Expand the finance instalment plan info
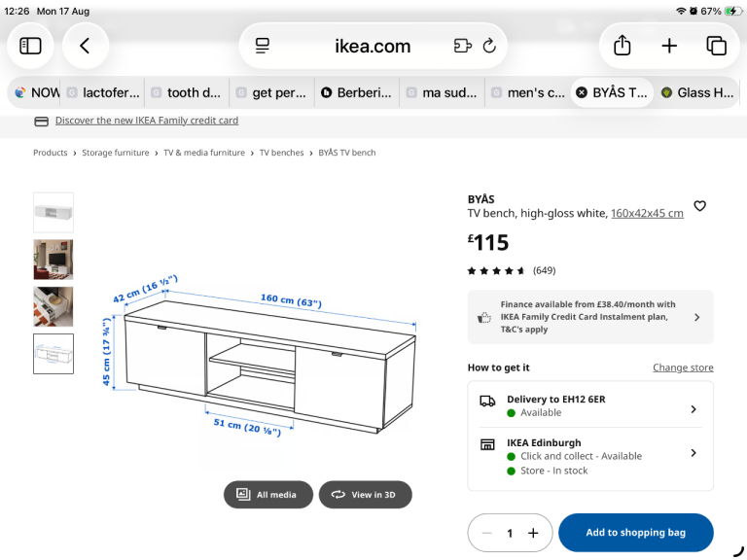This screenshot has width=747, height=560. 590,317
